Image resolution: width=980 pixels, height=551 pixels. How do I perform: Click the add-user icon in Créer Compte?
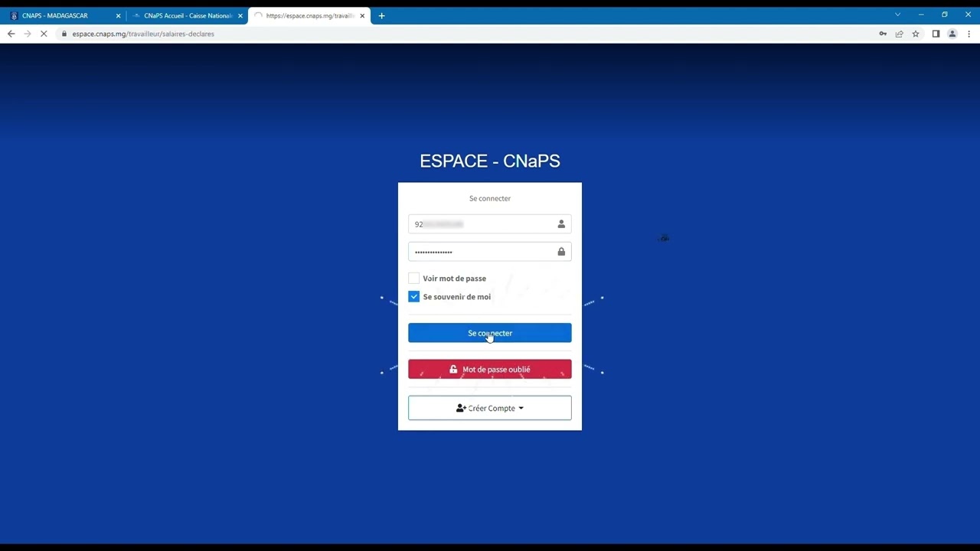461,408
